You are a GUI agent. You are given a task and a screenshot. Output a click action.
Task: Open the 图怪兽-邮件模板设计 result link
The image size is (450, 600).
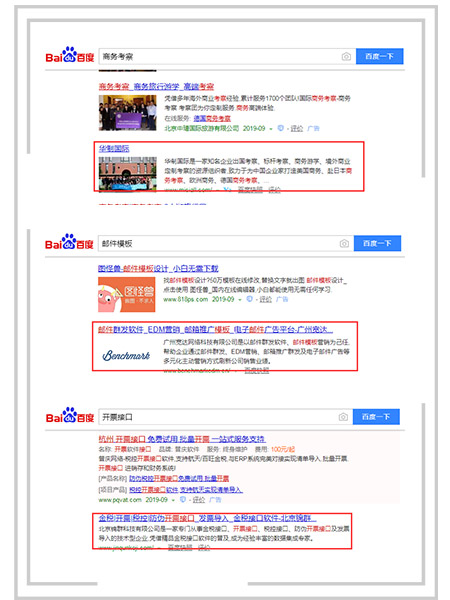[x=158, y=268]
